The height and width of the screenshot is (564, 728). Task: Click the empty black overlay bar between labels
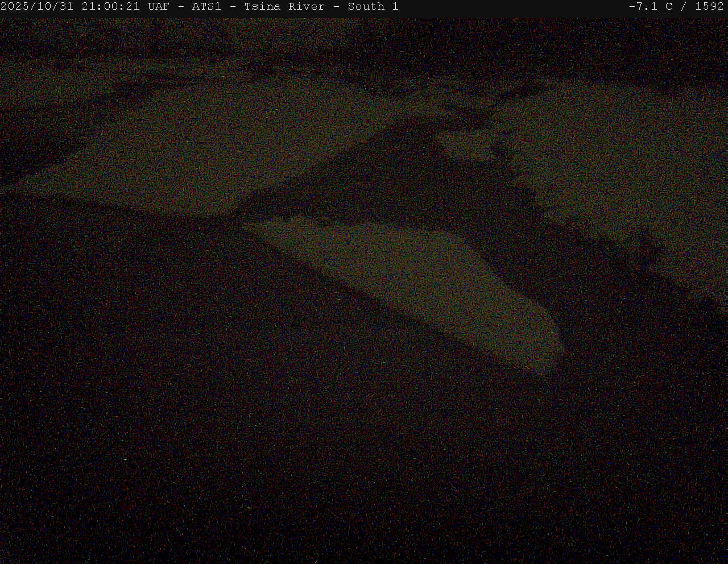512,7
